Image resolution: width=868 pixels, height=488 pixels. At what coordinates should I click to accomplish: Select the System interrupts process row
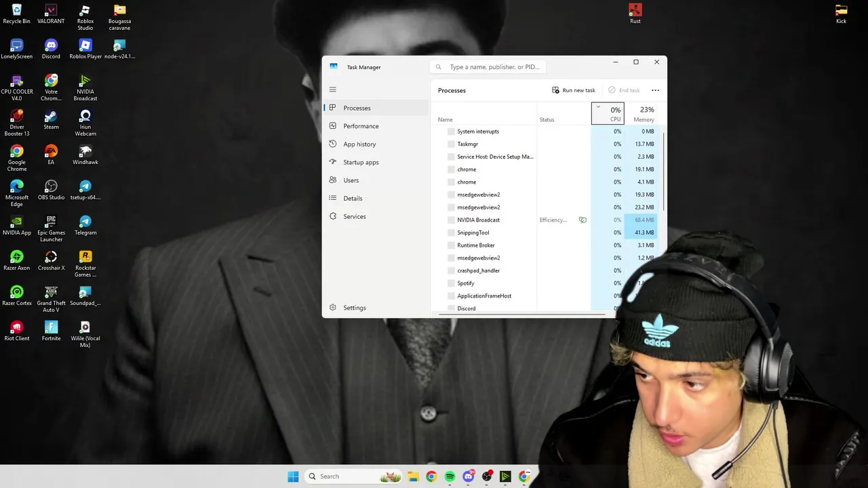(546, 131)
